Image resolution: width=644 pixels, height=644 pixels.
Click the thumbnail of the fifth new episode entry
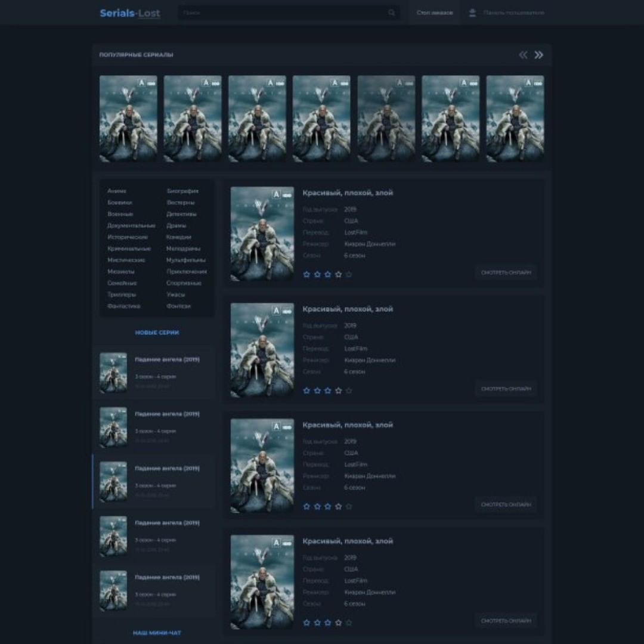click(x=113, y=590)
